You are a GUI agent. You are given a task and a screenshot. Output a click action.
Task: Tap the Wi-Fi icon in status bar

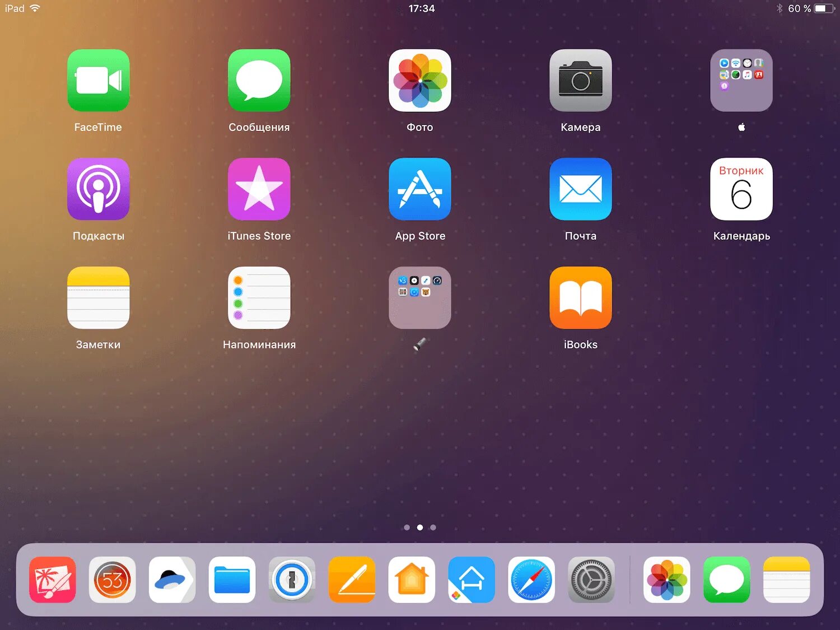(x=35, y=8)
